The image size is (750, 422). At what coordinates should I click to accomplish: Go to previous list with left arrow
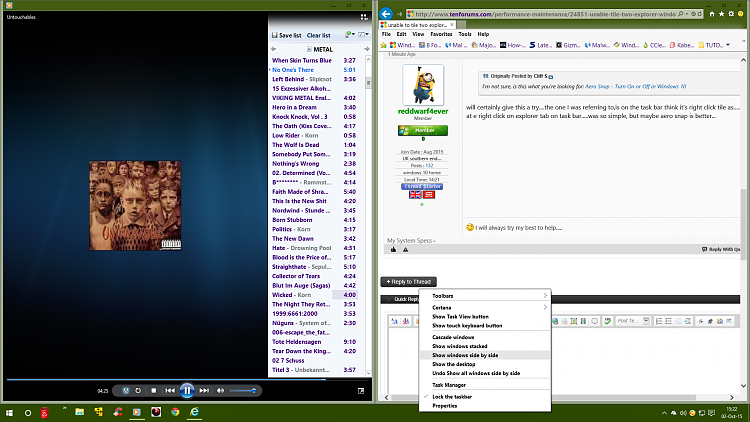(274, 49)
